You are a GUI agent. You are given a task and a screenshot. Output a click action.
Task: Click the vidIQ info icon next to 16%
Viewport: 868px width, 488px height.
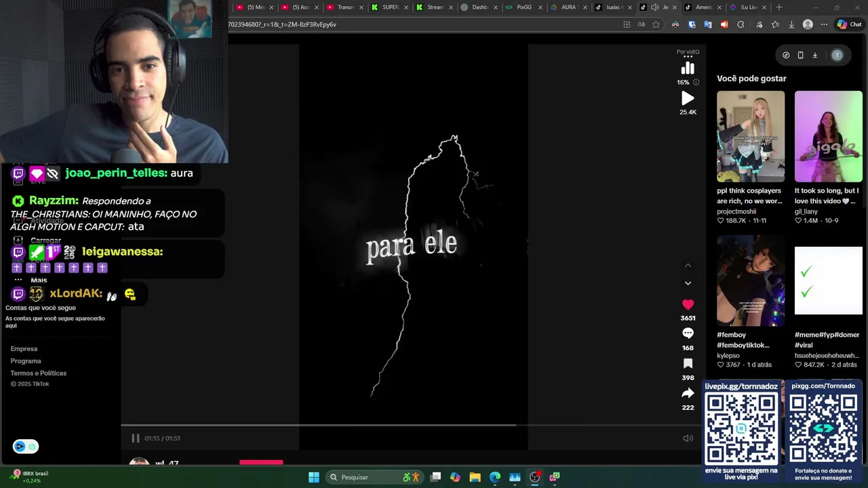pos(696,82)
